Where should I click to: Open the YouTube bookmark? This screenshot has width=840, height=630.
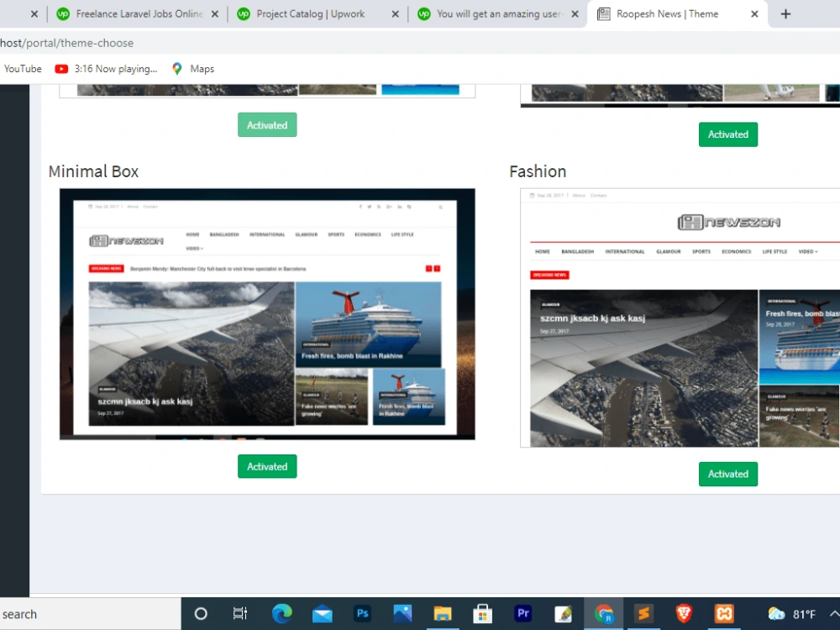click(23, 69)
